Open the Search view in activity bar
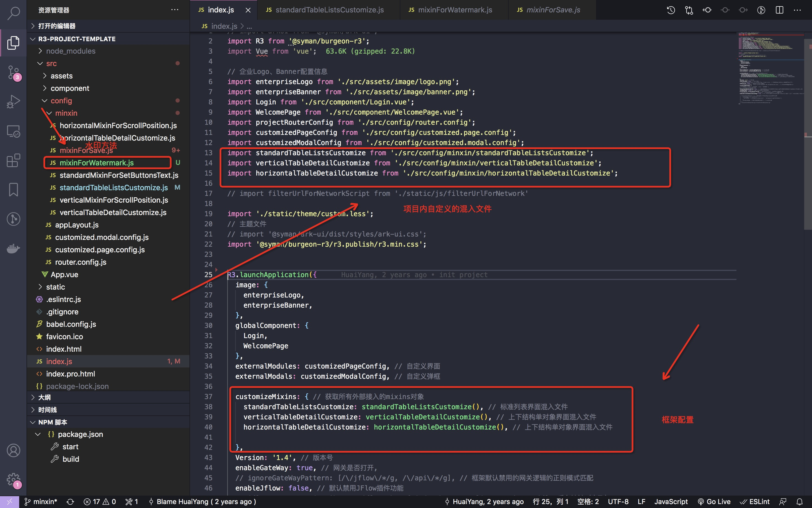 pos(14,14)
